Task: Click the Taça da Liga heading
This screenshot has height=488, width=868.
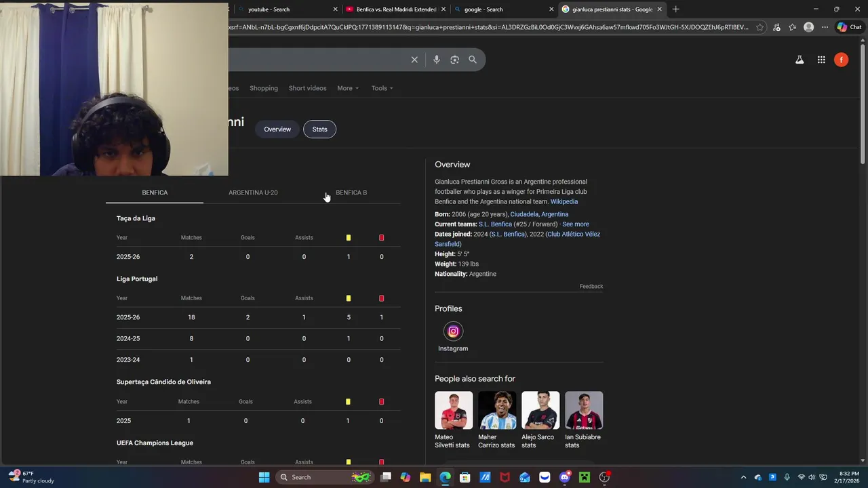Action: click(136, 218)
